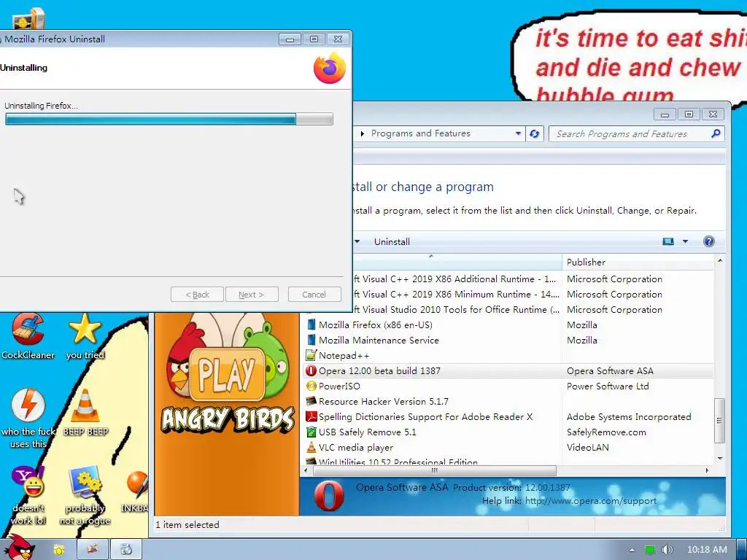The height and width of the screenshot is (560, 747).
Task: Click the disabled Back button
Action: [x=197, y=295]
